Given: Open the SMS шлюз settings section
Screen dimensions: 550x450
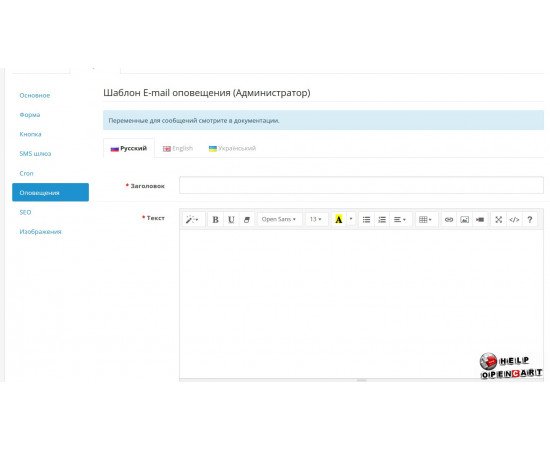Looking at the screenshot, I should tap(35, 154).
